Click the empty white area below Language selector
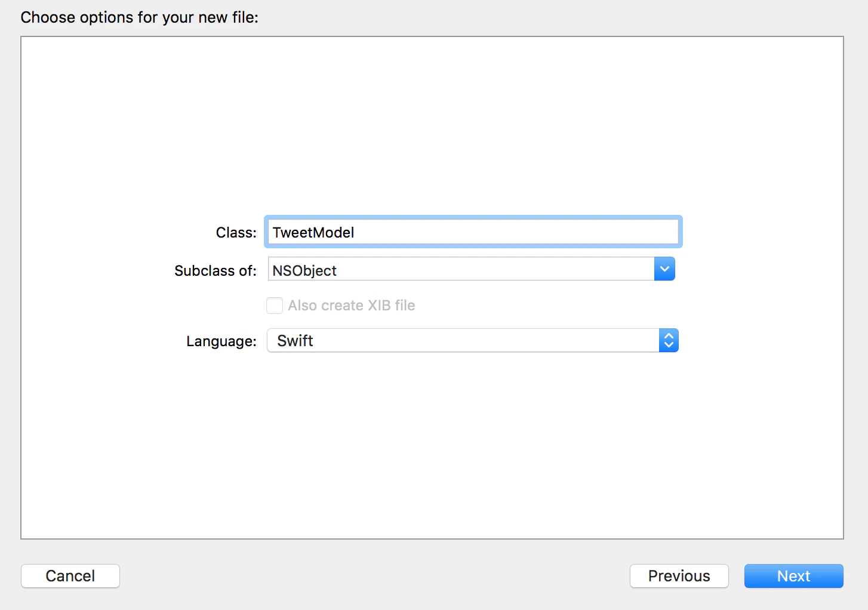Image resolution: width=868 pixels, height=610 pixels. coord(432,448)
